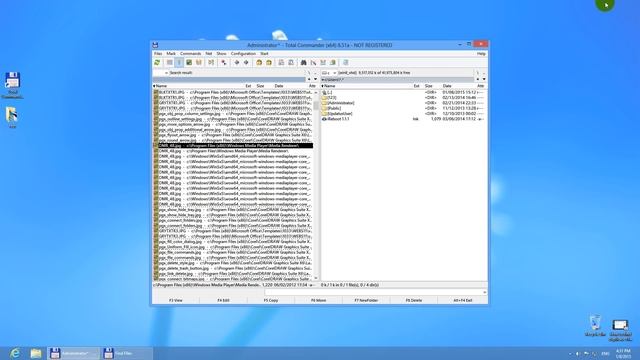
Task: Open the Help menu
Action: click(x=481, y=53)
